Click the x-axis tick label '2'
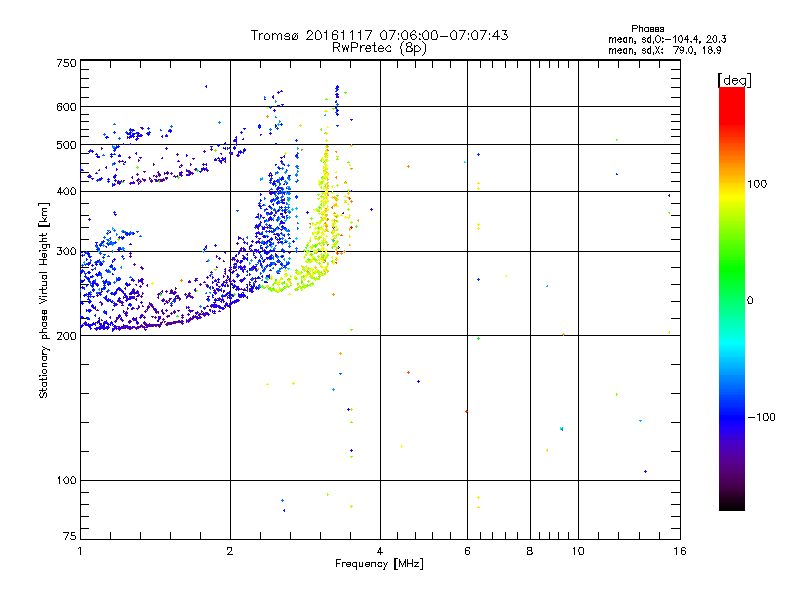This screenshot has height=600, width=800. point(230,551)
